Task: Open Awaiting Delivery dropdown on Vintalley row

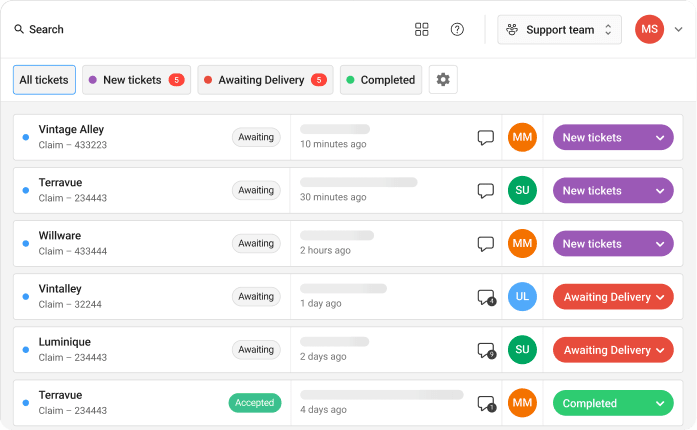Action: coord(613,297)
